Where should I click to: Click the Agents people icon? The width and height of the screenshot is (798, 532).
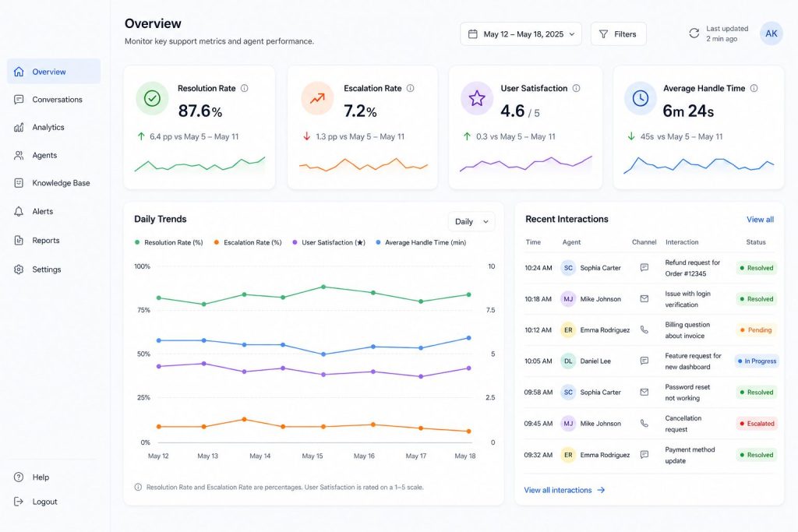pyautogui.click(x=19, y=156)
